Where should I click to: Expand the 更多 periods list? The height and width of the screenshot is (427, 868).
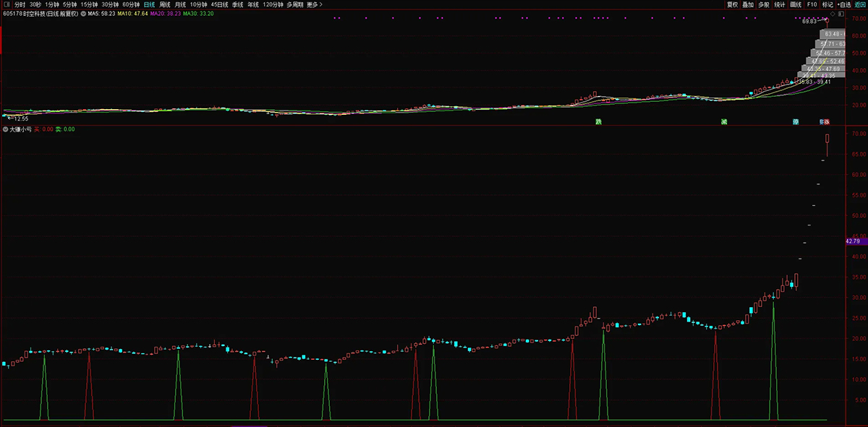click(x=314, y=4)
